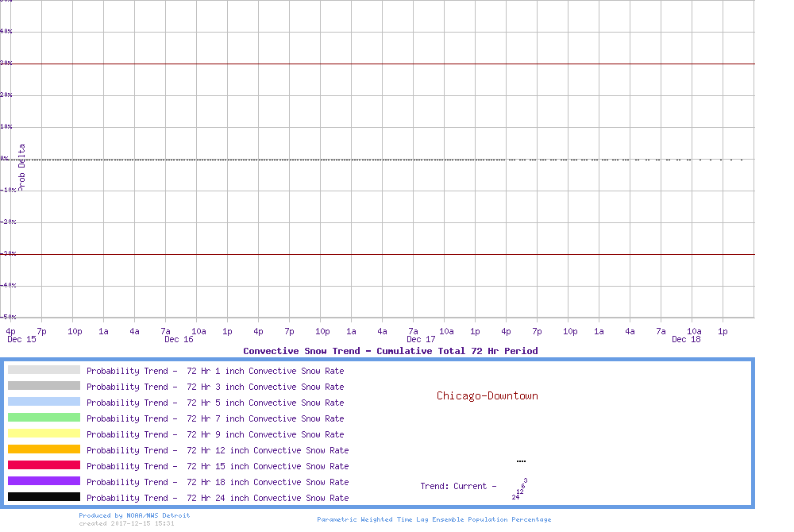
Task: Click the light blue 5 inch swatch
Action: 44,402
